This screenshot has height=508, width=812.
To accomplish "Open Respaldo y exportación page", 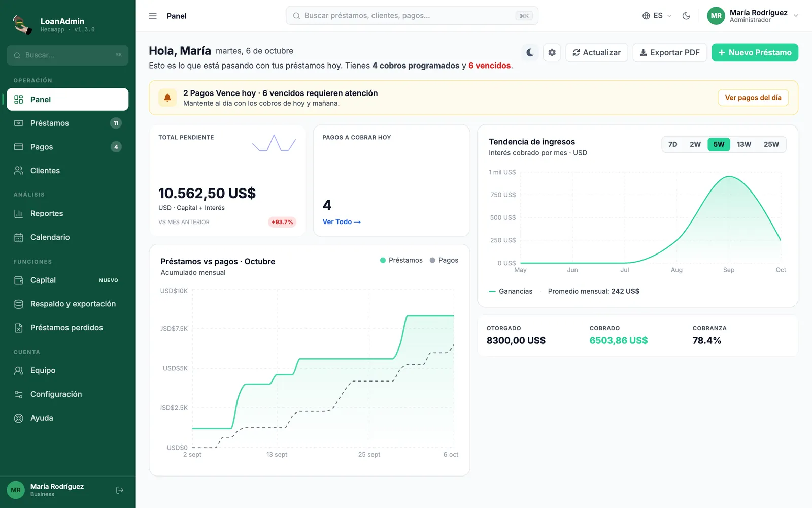I will 67,304.
